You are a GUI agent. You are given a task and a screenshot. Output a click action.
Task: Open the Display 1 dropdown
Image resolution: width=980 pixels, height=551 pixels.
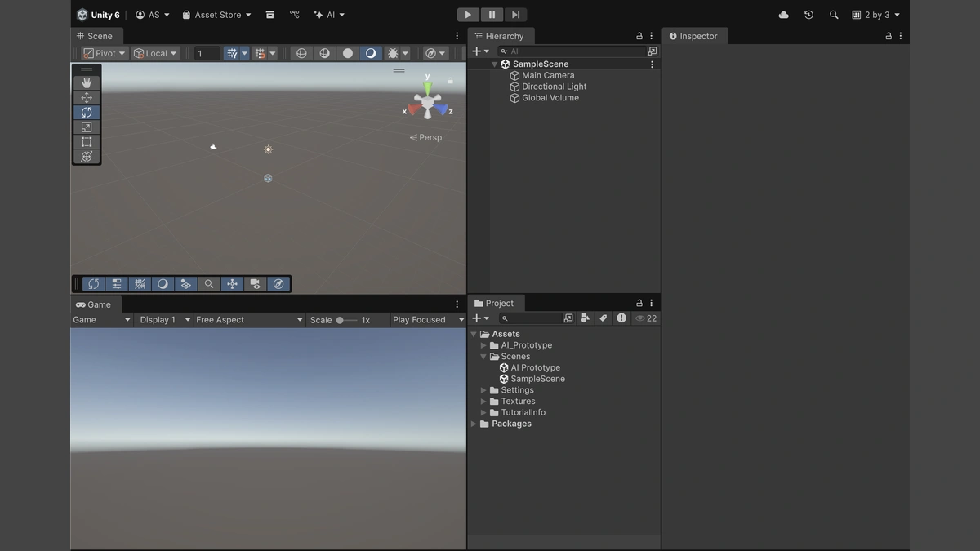164,320
